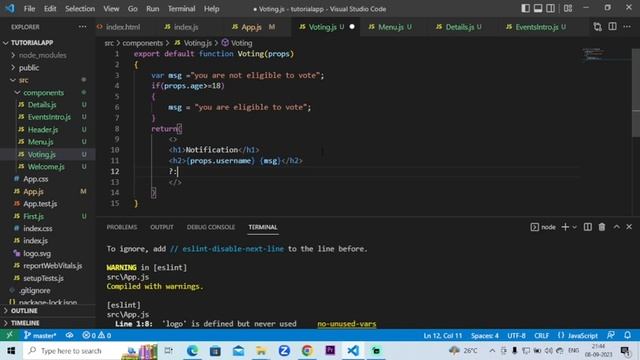640x360 pixels.
Task: Open the Terminal menu
Action: (x=181, y=9)
